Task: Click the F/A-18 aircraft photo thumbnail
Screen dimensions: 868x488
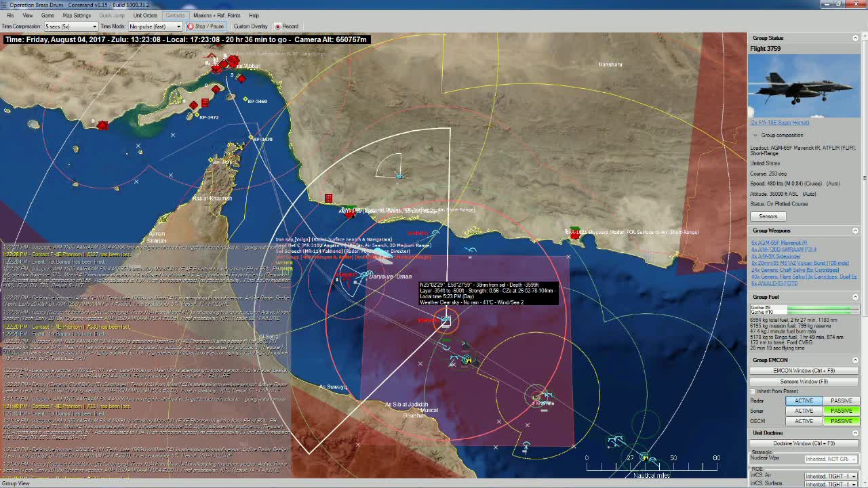Action: [804, 85]
